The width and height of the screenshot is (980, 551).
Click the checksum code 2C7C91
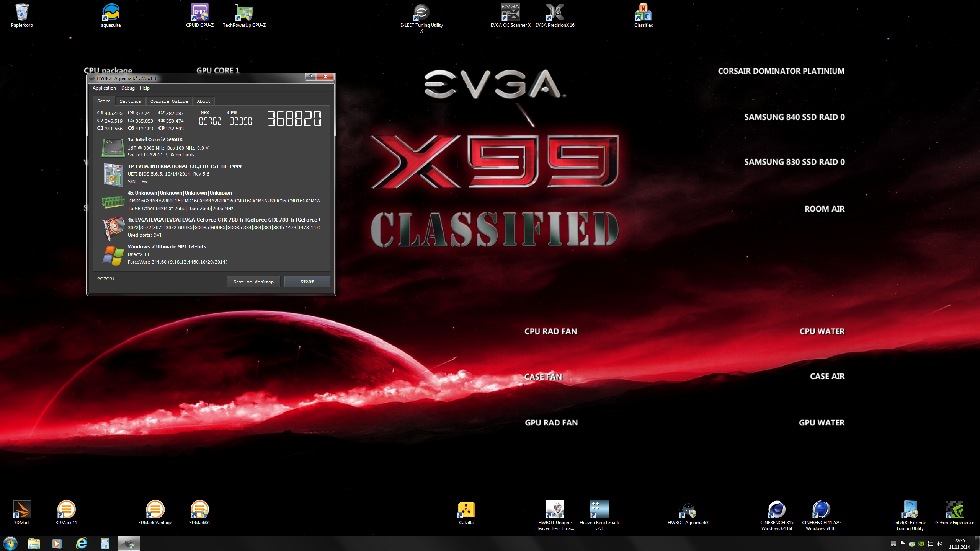tap(106, 279)
